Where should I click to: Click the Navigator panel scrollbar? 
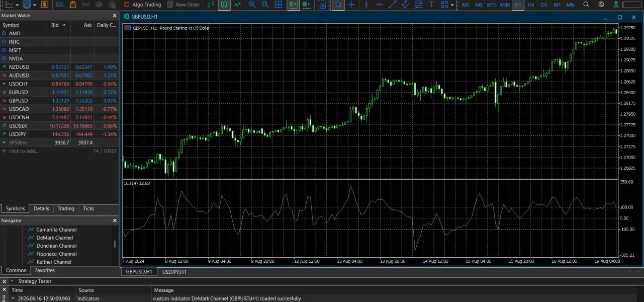coord(115,244)
